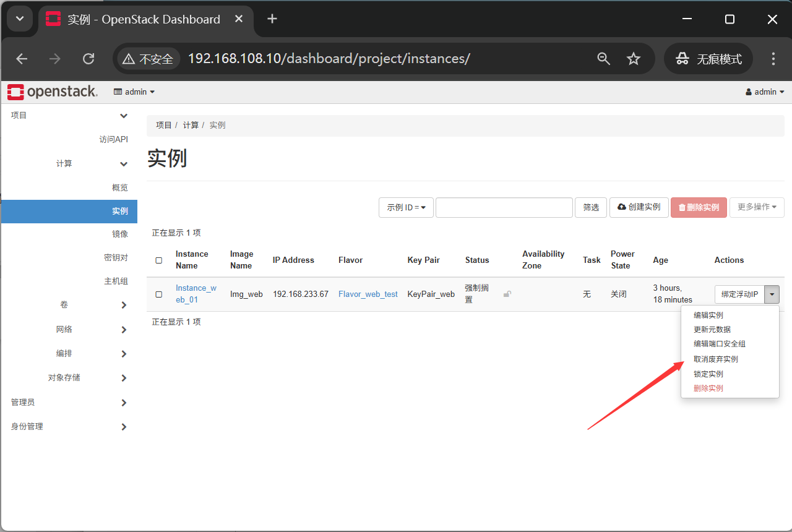
Task: Reload the page with refresh icon
Action: [x=88, y=59]
